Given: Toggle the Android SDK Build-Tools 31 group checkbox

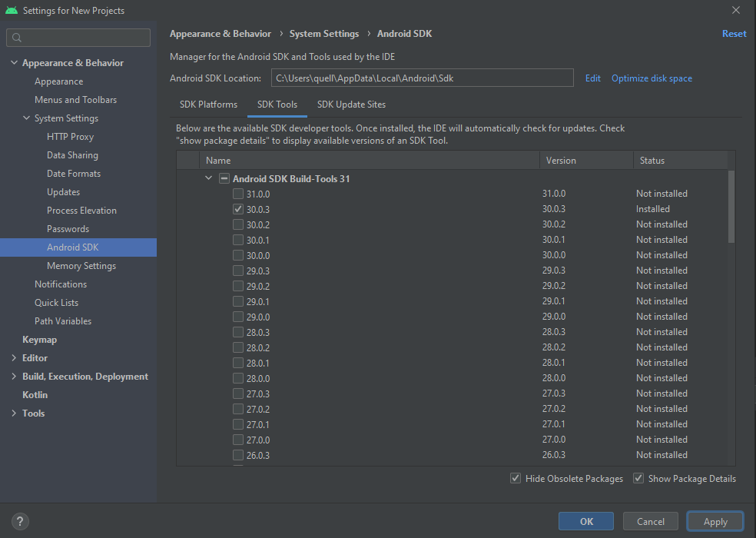Looking at the screenshot, I should point(224,178).
